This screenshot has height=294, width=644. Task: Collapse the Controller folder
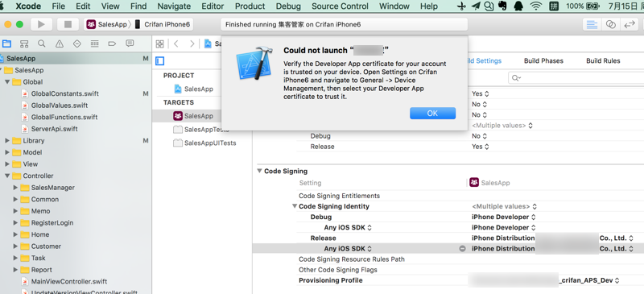[x=7, y=176]
